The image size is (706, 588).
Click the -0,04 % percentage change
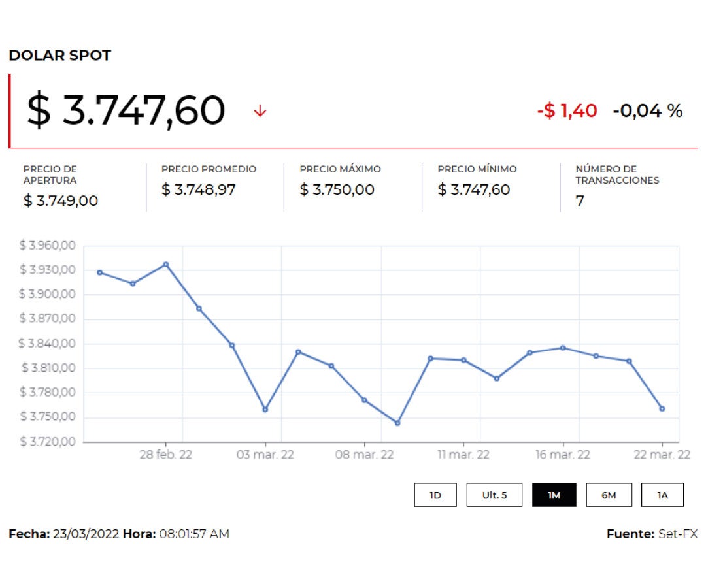pyautogui.click(x=647, y=111)
